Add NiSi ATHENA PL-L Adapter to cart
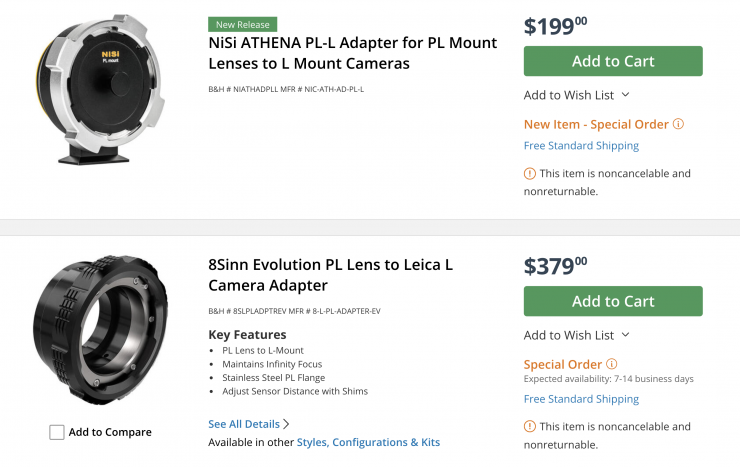Screen dimensions: 740x467 [x=613, y=61]
